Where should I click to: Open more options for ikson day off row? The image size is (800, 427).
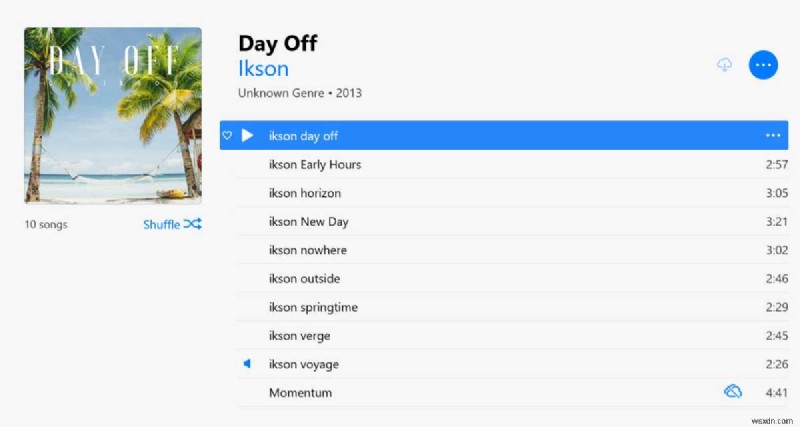point(772,135)
